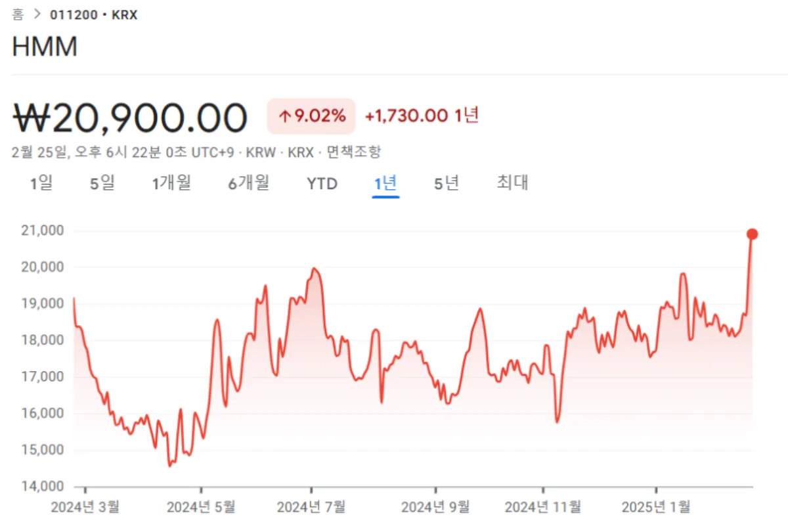Click the red 9.02% change badge
Screen dimensions: 788x532
pos(311,116)
